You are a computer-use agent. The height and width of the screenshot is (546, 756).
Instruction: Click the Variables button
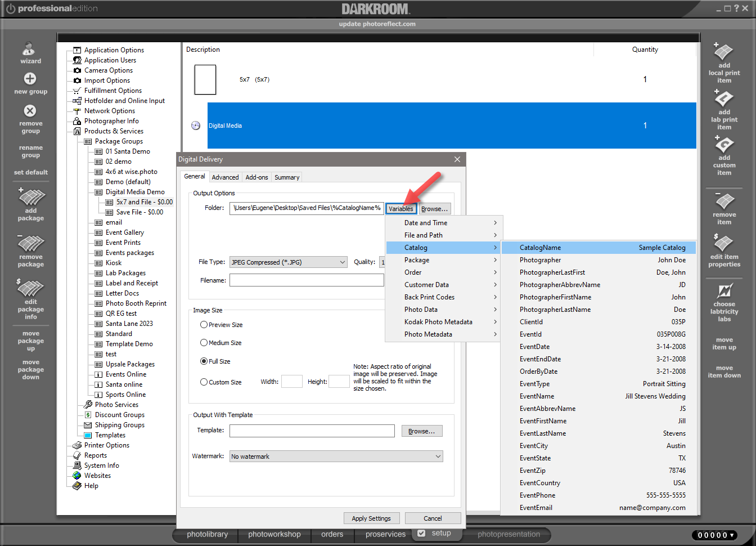point(401,209)
